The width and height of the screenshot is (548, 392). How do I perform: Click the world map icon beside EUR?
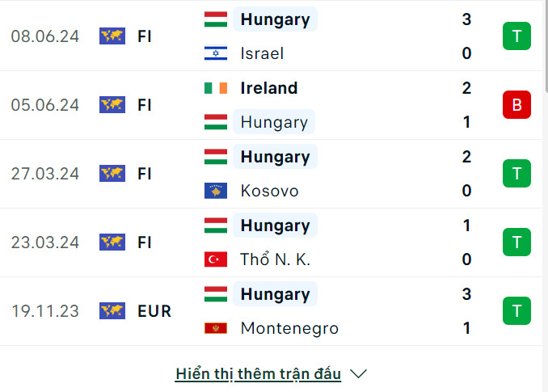(x=112, y=311)
